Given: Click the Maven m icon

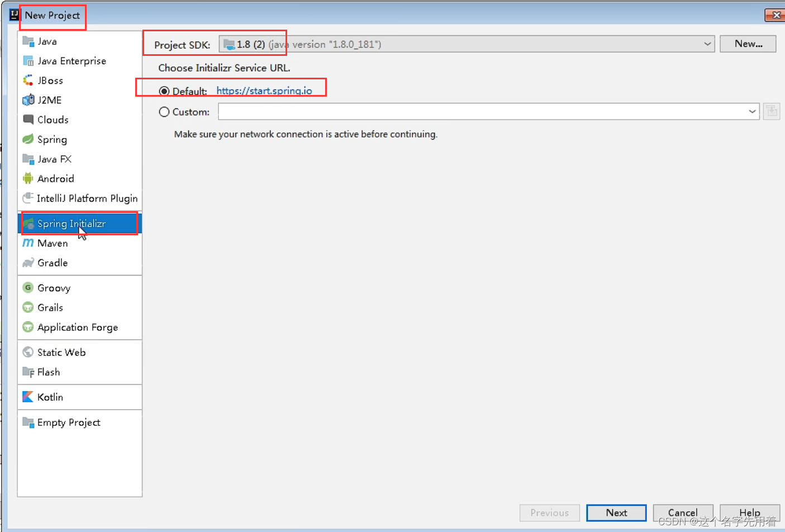Looking at the screenshot, I should click(28, 243).
